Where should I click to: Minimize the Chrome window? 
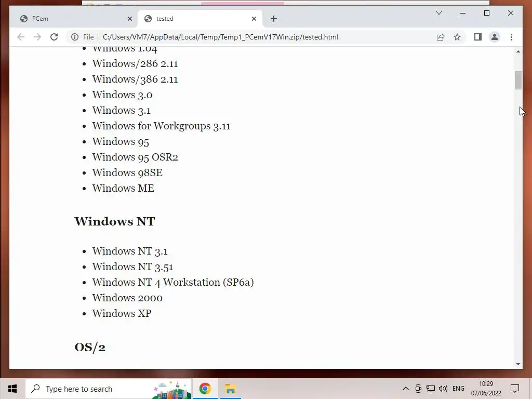463,13
